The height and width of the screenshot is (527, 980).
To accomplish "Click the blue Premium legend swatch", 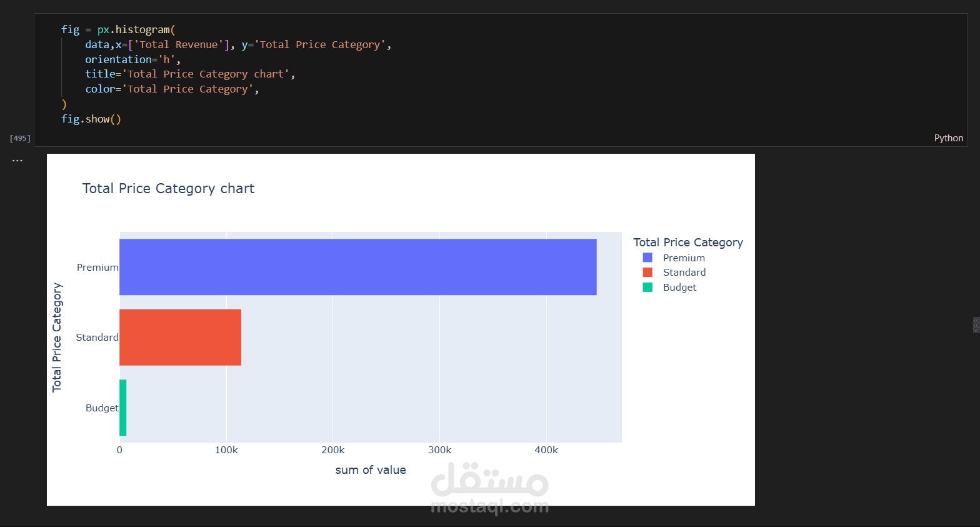I will tap(647, 258).
